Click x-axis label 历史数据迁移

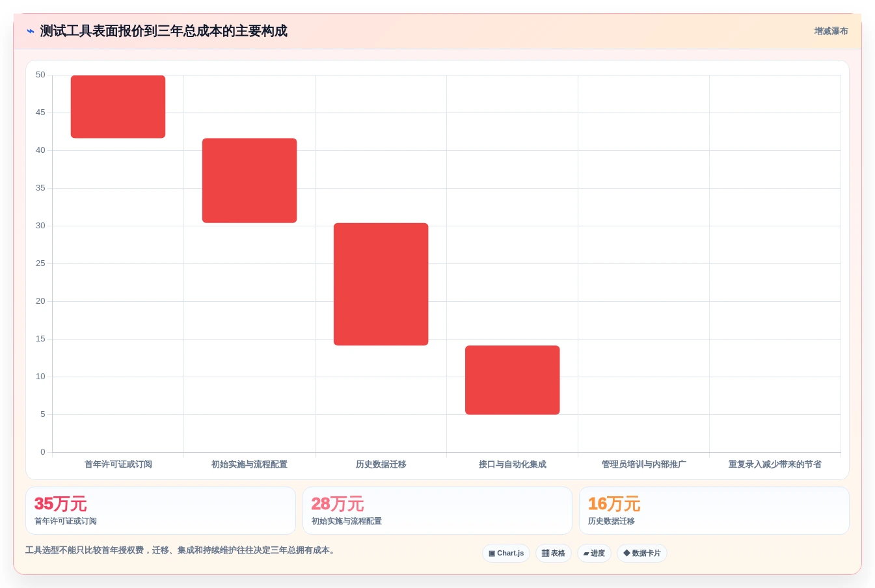[x=381, y=464]
